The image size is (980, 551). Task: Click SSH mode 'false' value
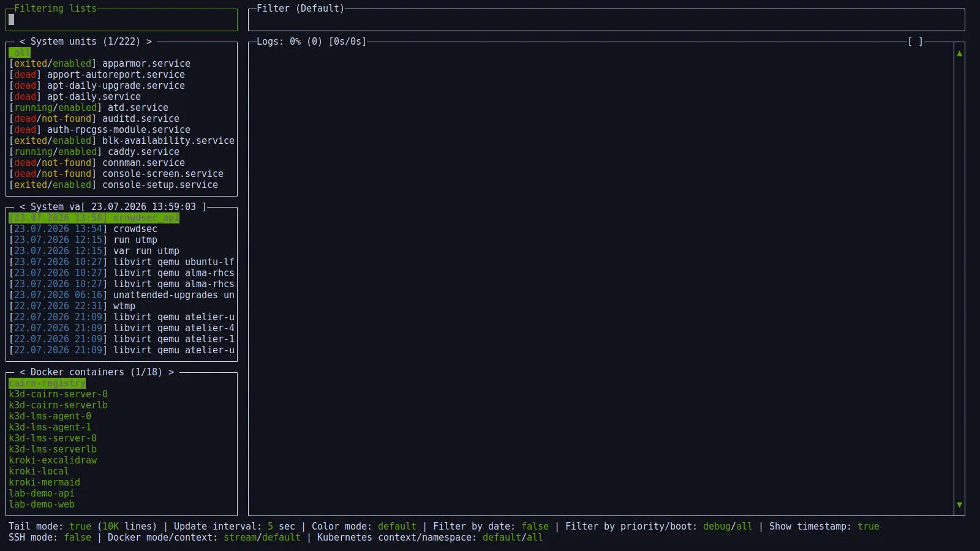coord(78,538)
